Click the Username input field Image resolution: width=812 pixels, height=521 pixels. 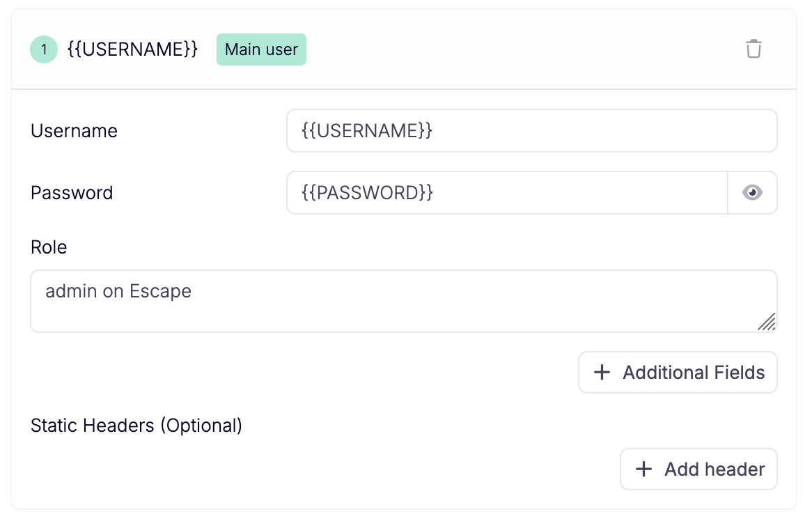(532, 130)
